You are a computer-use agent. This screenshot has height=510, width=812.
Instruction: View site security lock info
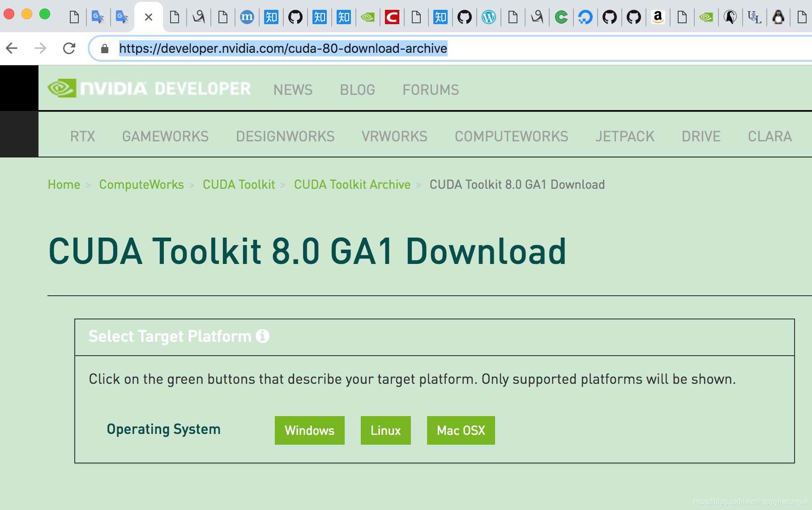pos(105,48)
